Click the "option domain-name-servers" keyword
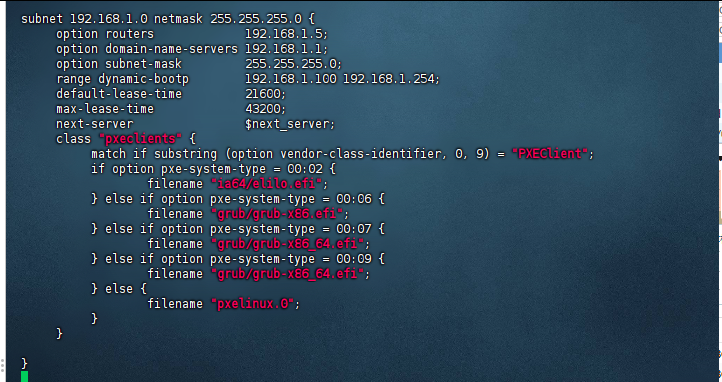722x382 pixels. [x=147, y=49]
